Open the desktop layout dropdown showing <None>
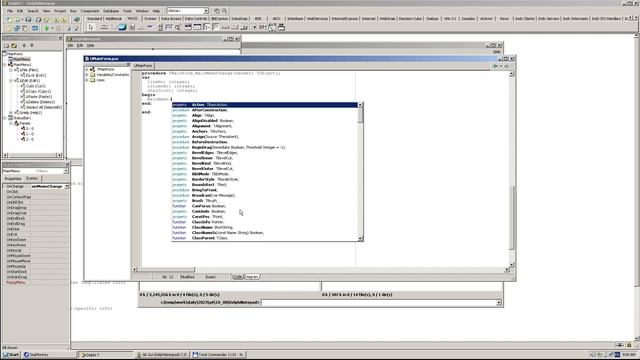This screenshot has height=360, width=640. pos(206,11)
